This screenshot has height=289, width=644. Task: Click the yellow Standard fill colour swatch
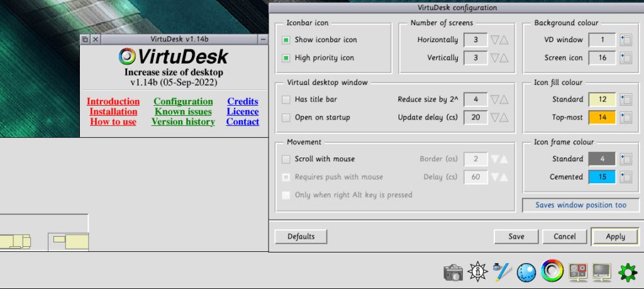click(x=602, y=99)
